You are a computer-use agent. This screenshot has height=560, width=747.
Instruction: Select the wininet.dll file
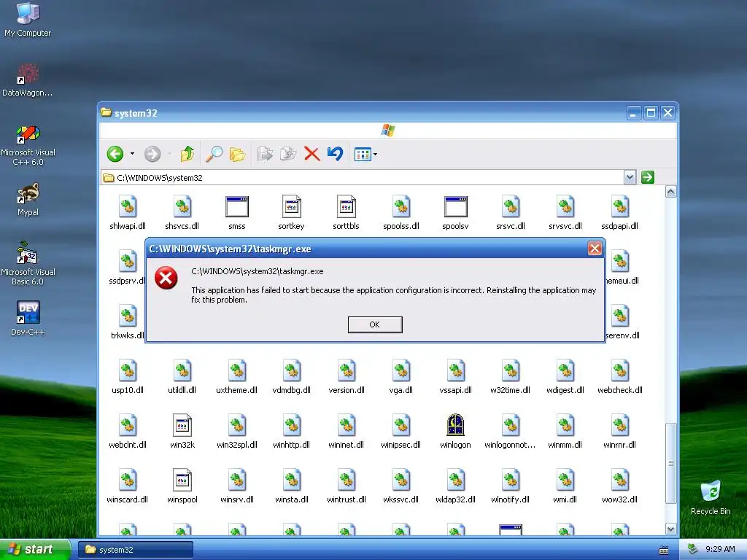click(346, 432)
